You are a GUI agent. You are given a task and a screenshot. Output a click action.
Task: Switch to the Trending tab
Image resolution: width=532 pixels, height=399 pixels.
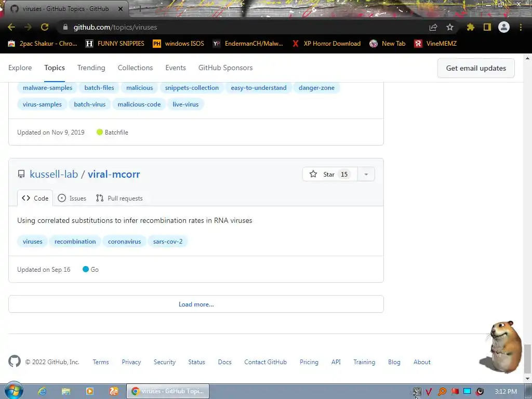click(x=91, y=68)
